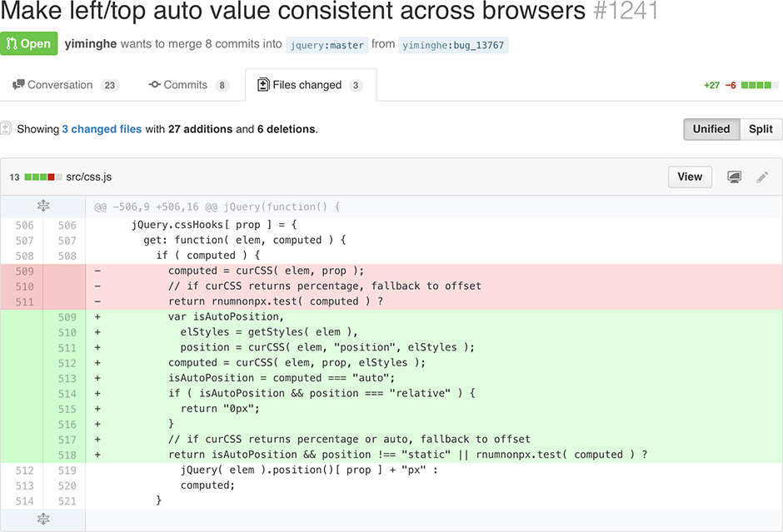Click the hunk header @@ -506,9 +506,16
This screenshot has height=532, width=783.
click(x=217, y=206)
